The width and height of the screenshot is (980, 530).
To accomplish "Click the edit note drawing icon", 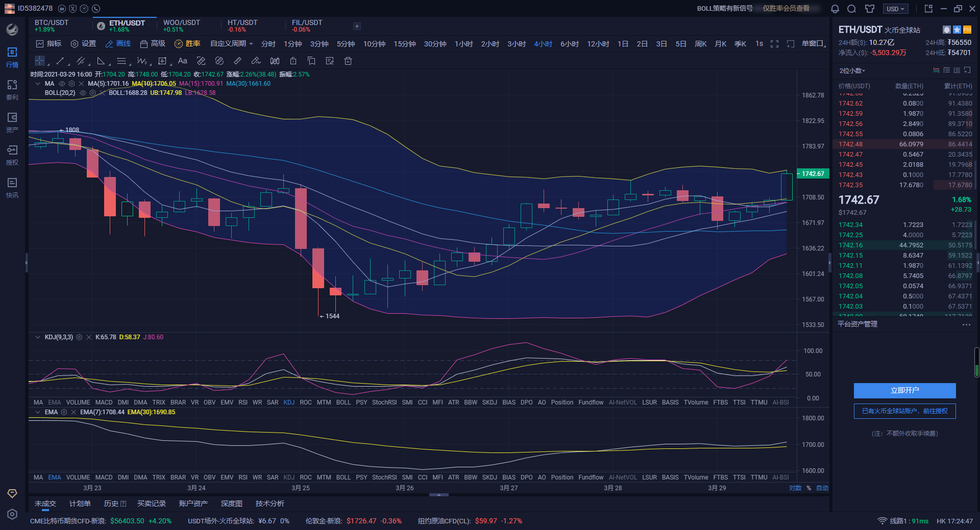I will coord(330,61).
